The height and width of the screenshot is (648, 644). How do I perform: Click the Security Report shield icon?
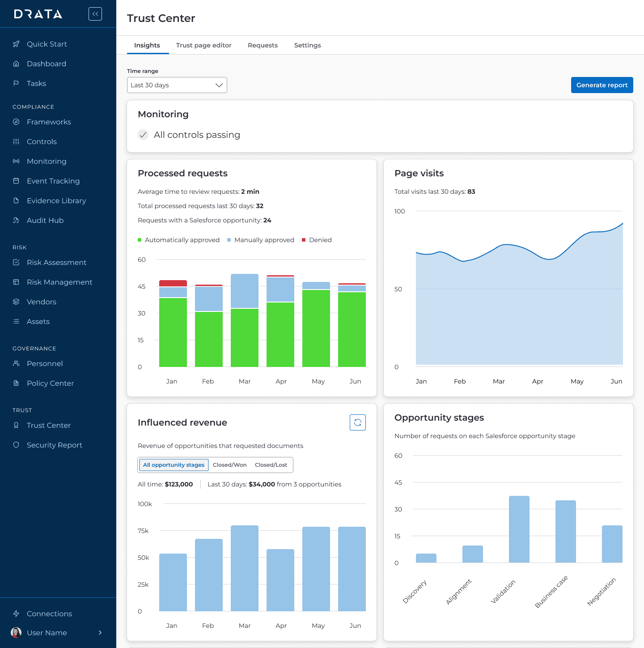[16, 445]
